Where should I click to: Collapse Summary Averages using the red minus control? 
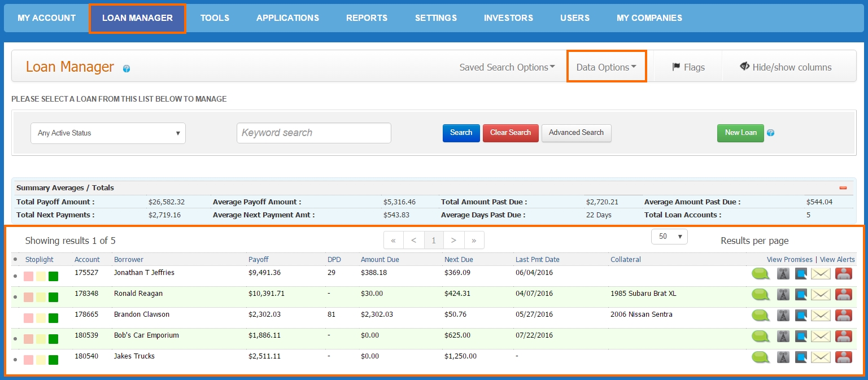tap(843, 187)
